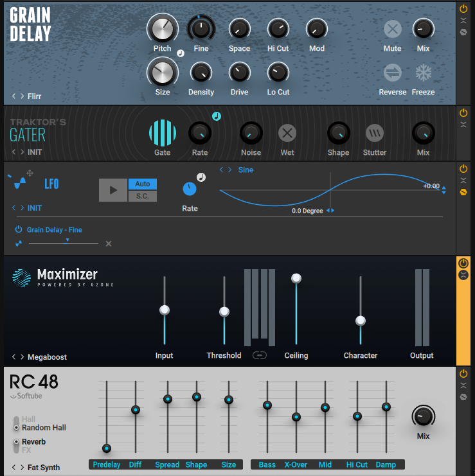Image resolution: width=475 pixels, height=476 pixels.
Task: Collapse the Gater module
Action: click(x=463, y=125)
